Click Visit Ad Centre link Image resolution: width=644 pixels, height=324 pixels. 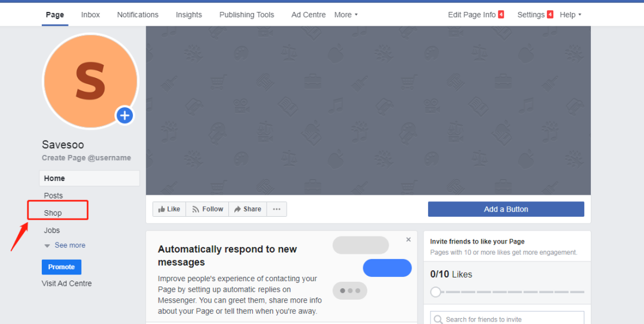point(67,283)
